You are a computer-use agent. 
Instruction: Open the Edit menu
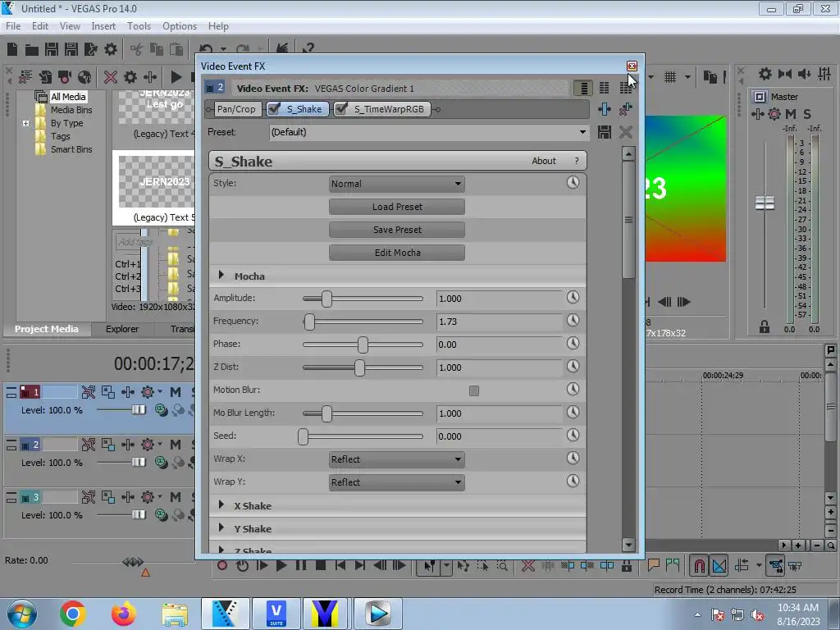click(x=40, y=26)
